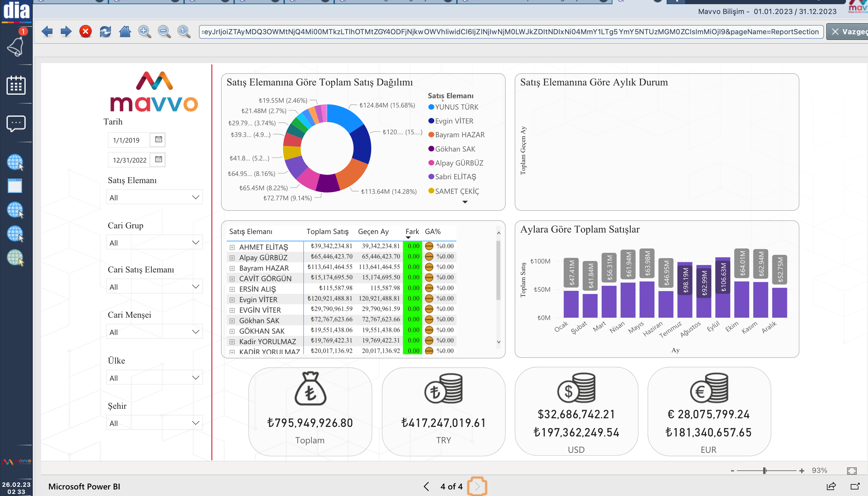Open the last faded globe shortcut

15,258
